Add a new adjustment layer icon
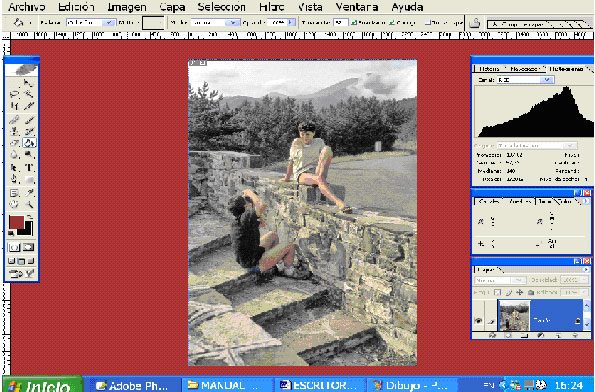The image size is (595, 392). point(541,335)
